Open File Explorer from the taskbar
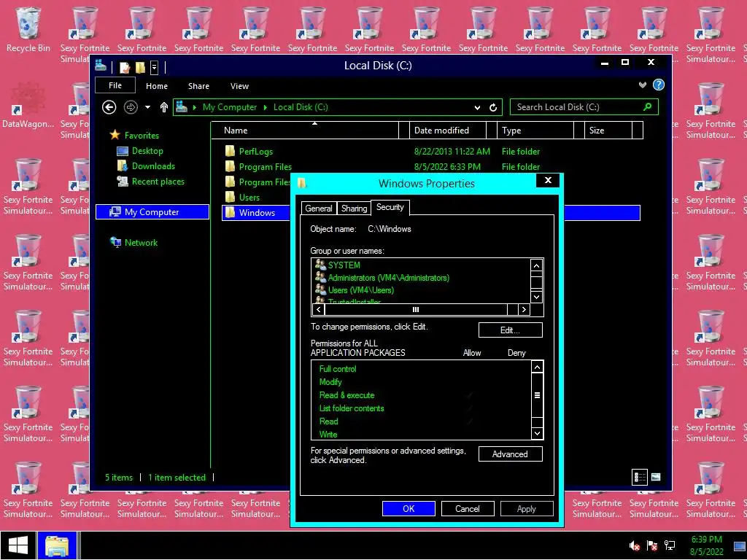 point(57,545)
